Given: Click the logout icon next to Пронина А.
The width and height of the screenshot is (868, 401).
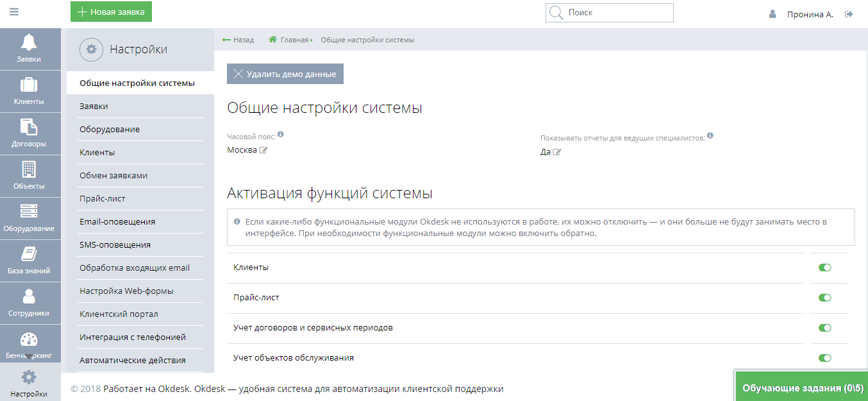Looking at the screenshot, I should coord(849,13).
